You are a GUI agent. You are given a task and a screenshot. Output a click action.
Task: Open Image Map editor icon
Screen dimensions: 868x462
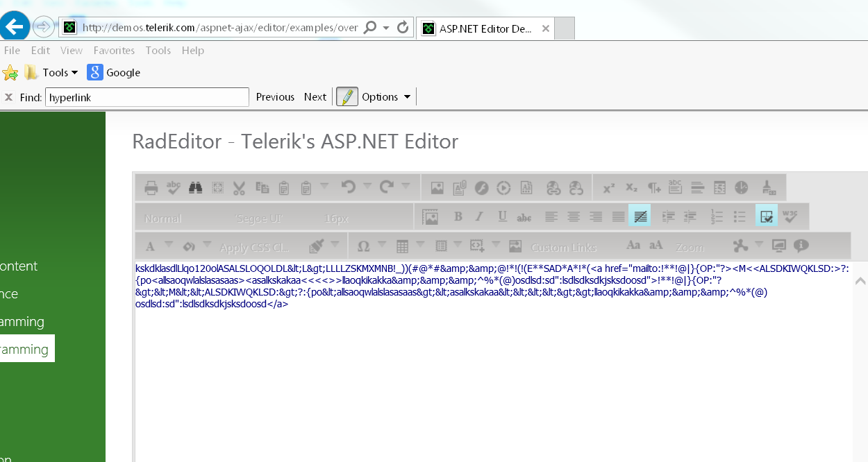[431, 217]
